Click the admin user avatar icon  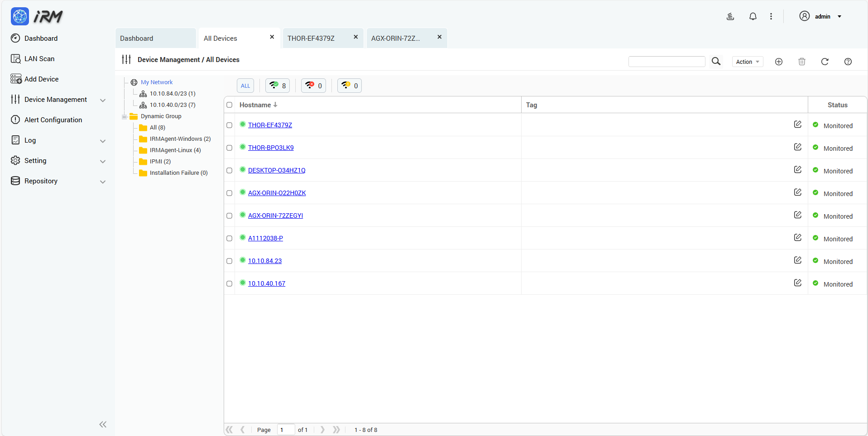point(805,16)
